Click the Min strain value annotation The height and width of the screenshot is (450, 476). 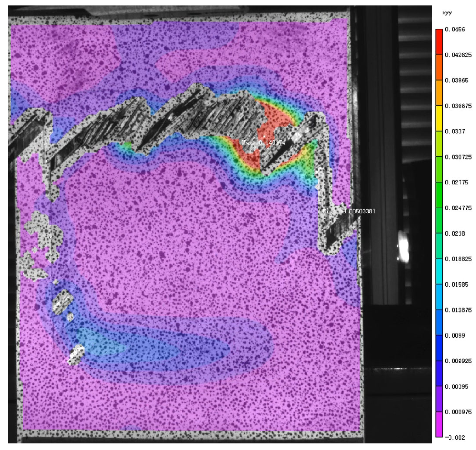(x=349, y=211)
